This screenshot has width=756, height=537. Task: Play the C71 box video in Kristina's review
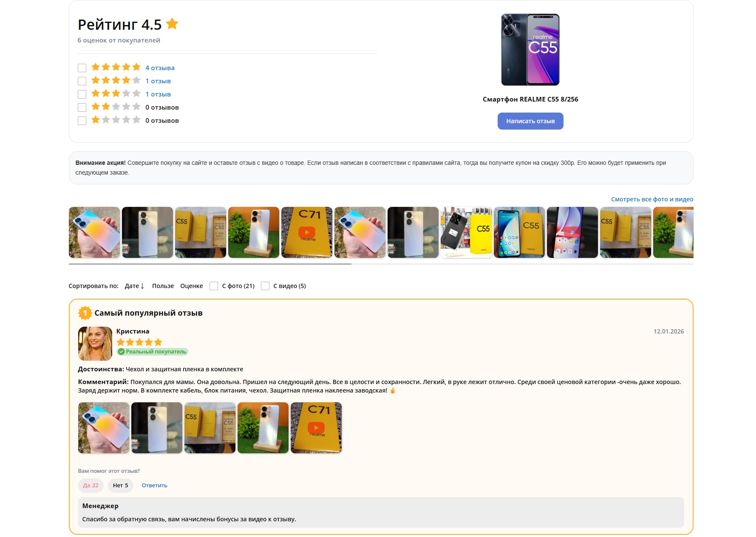316,428
